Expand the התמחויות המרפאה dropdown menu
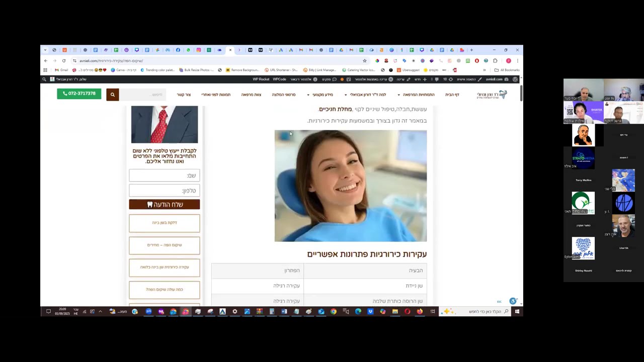 [x=416, y=95]
